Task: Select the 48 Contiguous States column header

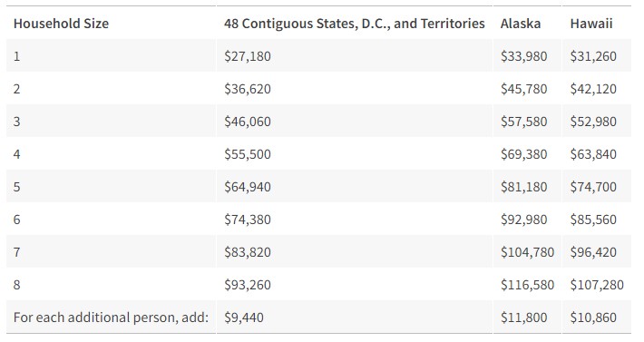Action: click(x=354, y=24)
